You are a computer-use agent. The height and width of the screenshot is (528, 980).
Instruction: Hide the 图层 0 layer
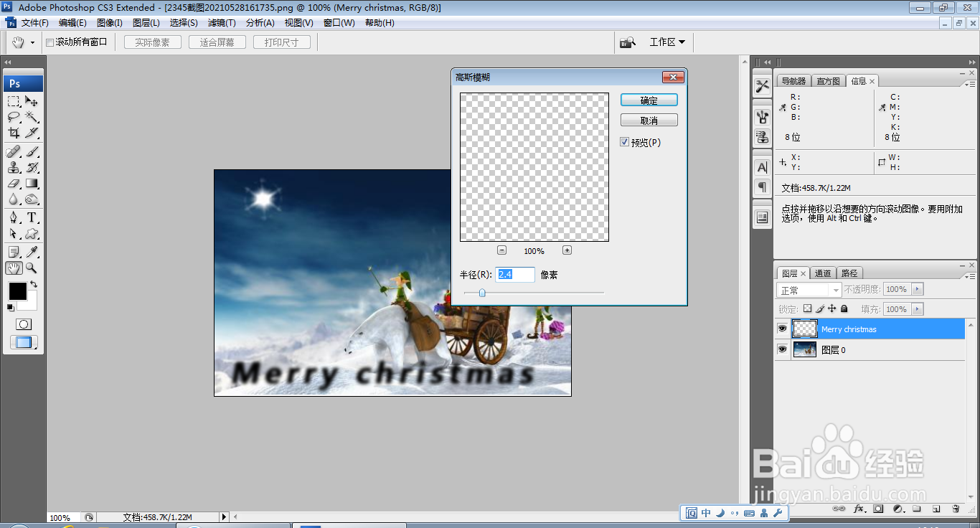[782, 350]
